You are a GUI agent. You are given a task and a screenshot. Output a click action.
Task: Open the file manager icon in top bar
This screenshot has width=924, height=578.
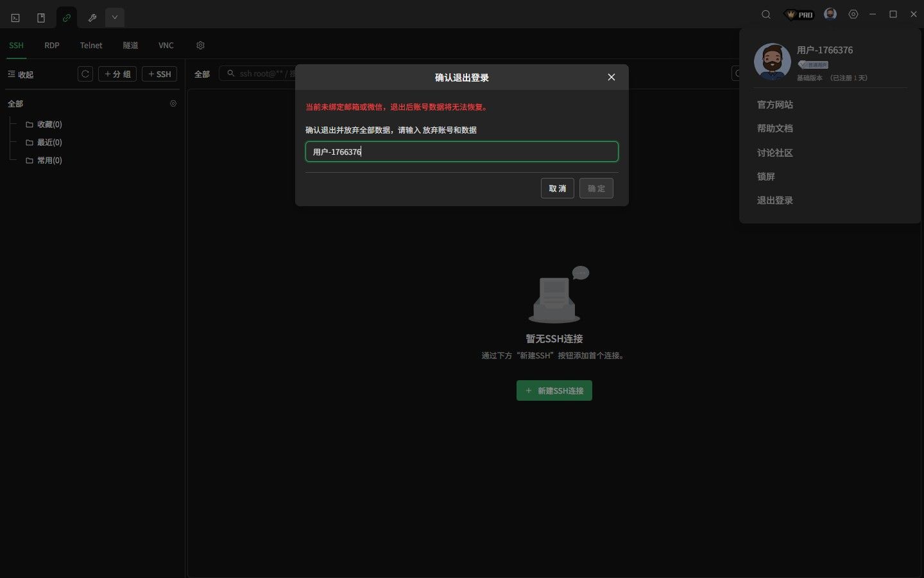point(41,18)
